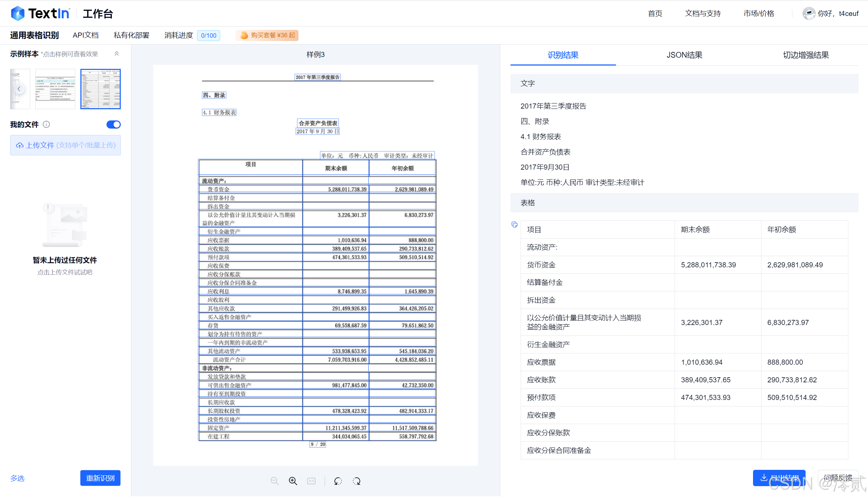The height and width of the screenshot is (498, 868).
Task: Select the 样例3 sample thumbnail
Action: pos(100,89)
